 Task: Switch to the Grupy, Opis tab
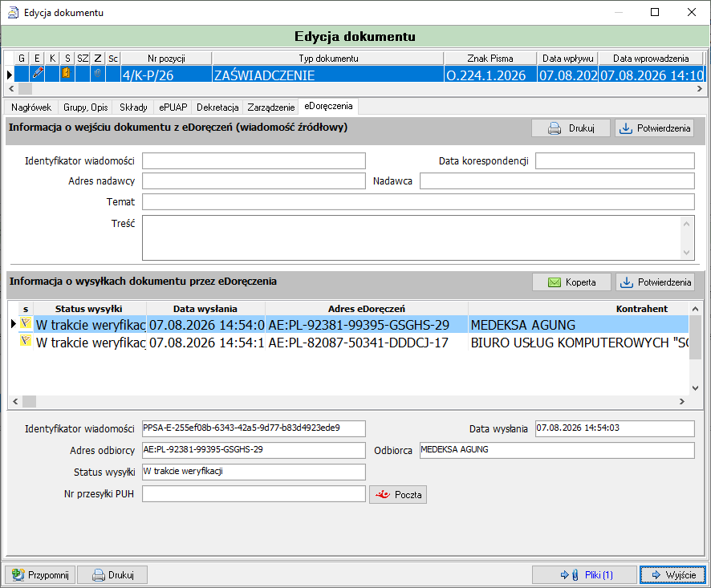click(85, 107)
